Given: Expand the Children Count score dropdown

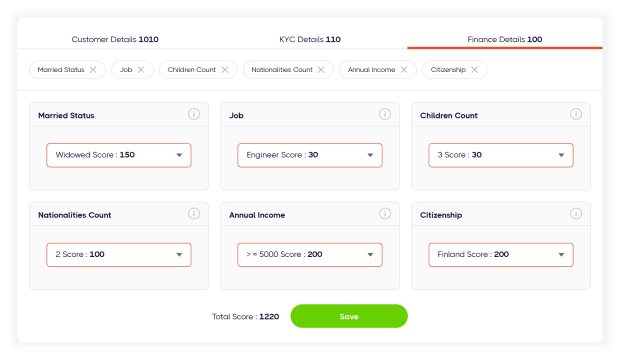Looking at the screenshot, I should click(501, 155).
